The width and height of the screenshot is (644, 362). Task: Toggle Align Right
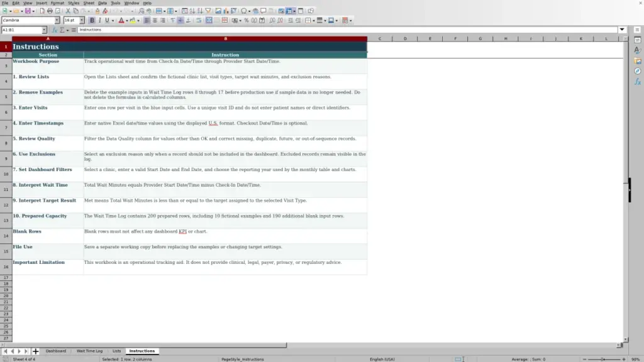163,21
